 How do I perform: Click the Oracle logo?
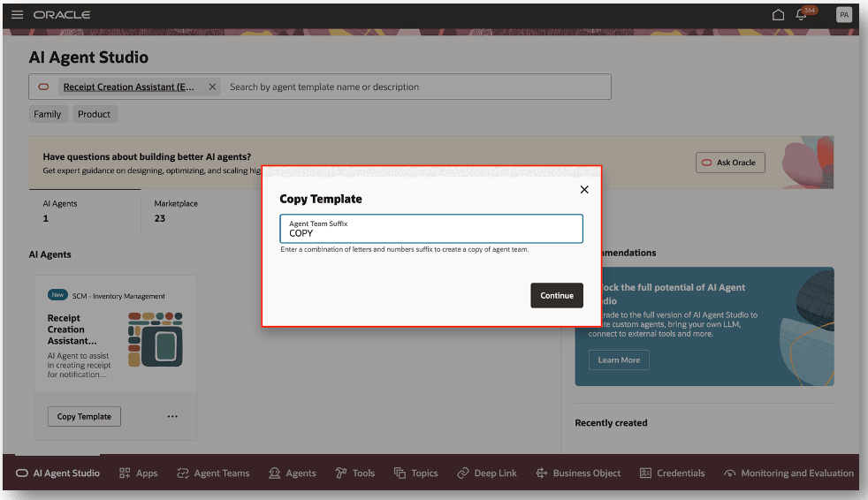(x=62, y=15)
